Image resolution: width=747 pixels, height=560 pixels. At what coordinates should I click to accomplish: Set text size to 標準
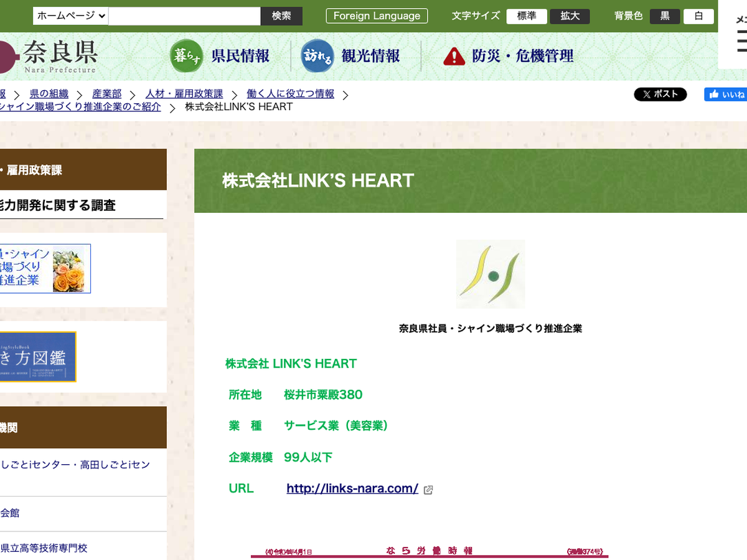[x=527, y=16]
